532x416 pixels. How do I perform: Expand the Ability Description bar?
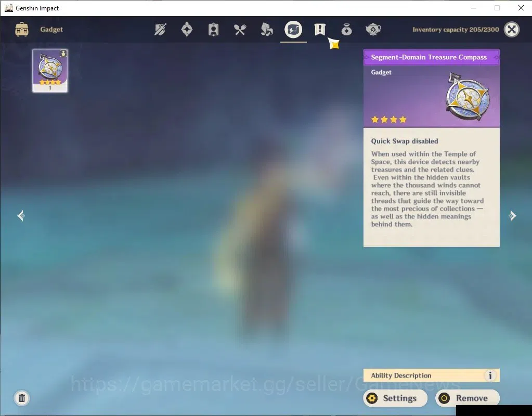431,375
